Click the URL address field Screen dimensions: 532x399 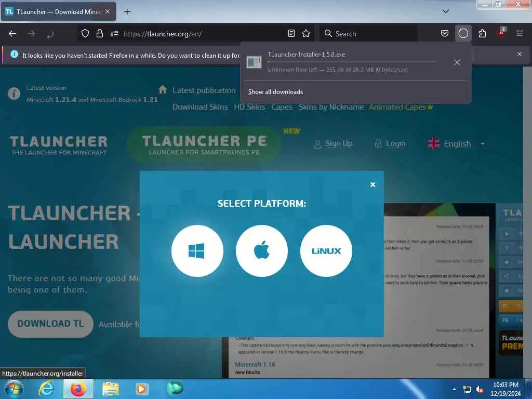(x=204, y=34)
